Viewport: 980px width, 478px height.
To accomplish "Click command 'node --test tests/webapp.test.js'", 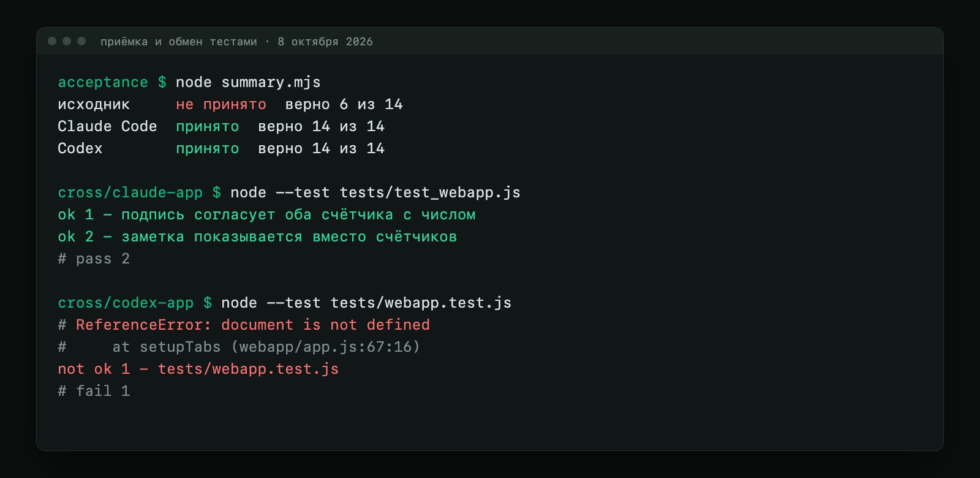I will point(366,303).
